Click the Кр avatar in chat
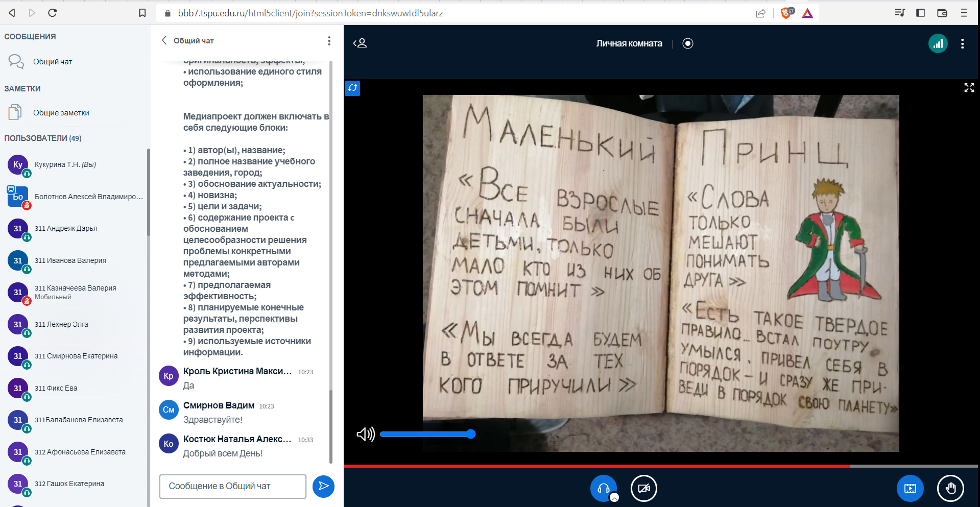Screen dimensions: 980x507 click(x=169, y=376)
